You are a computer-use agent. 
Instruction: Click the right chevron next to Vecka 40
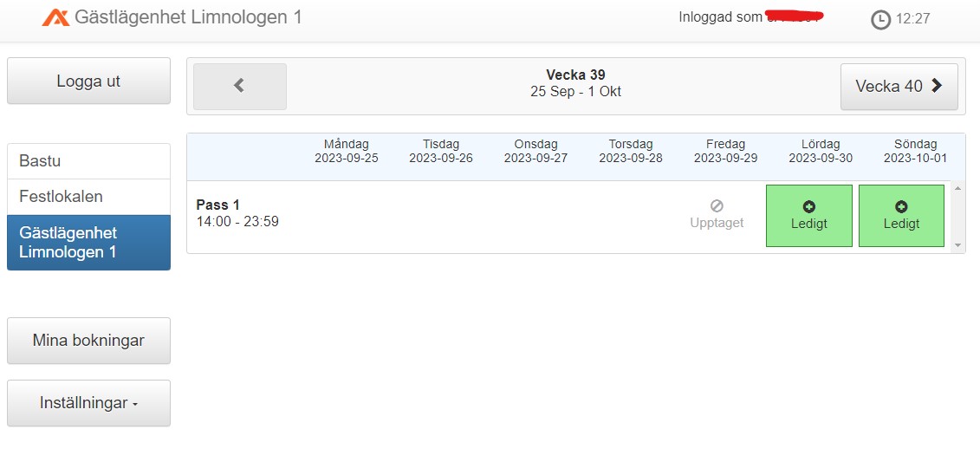[x=937, y=86]
